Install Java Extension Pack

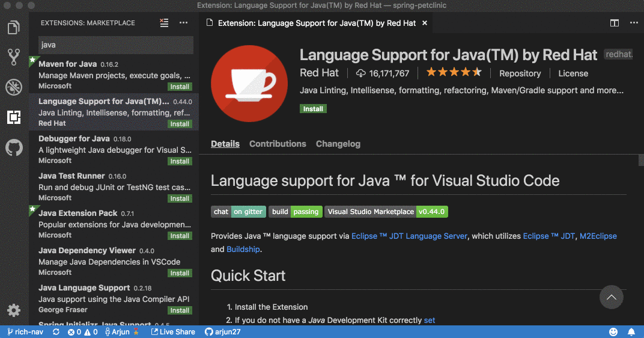coord(180,236)
